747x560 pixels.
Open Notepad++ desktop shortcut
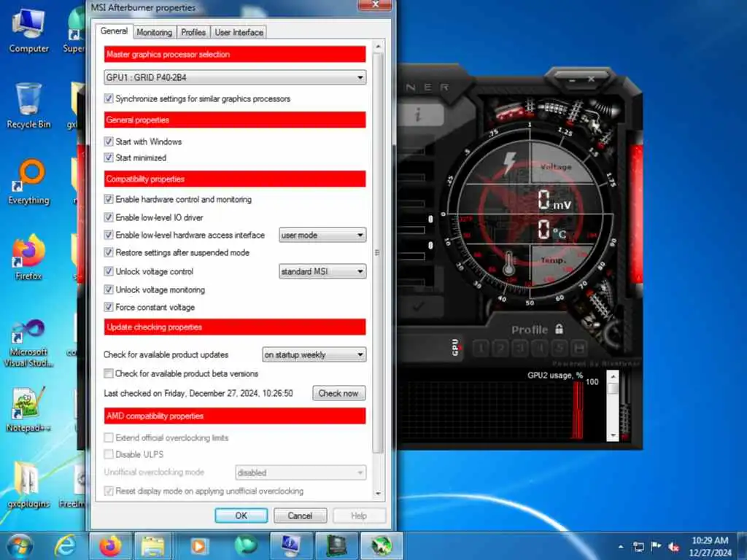[28, 410]
